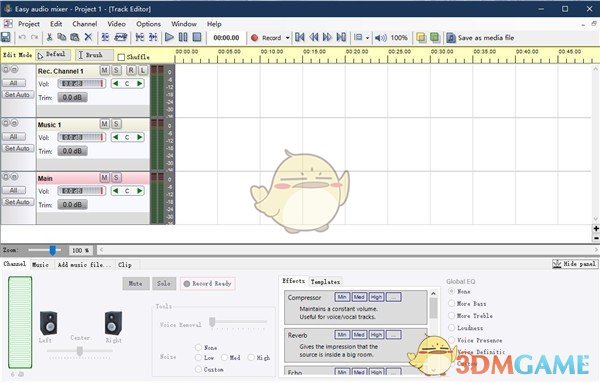Stop playback with the square icon

pyautogui.click(x=197, y=37)
